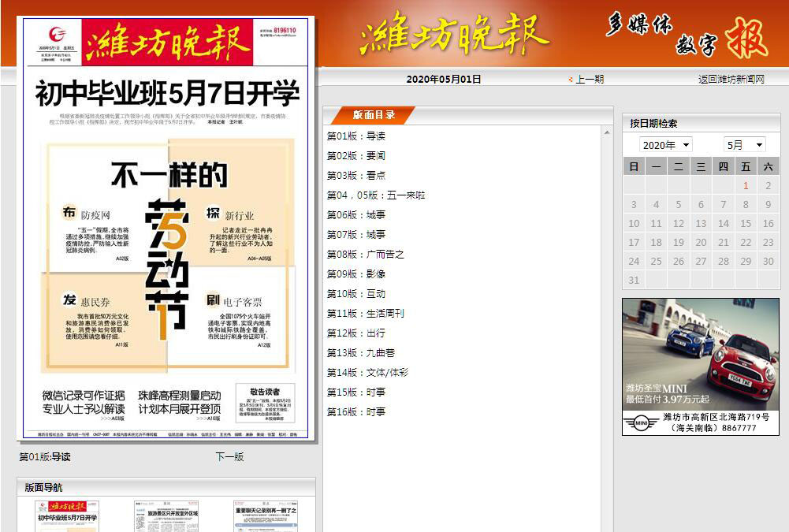The height and width of the screenshot is (532, 789).
Task: Select date 1 in the calendar
Action: pyautogui.click(x=746, y=186)
